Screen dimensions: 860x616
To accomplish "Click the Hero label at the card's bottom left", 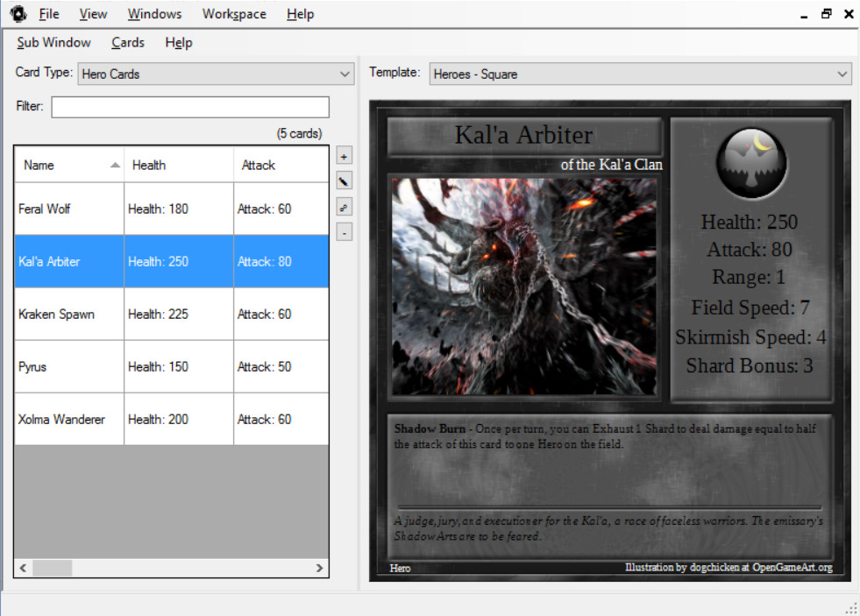I will [x=400, y=569].
